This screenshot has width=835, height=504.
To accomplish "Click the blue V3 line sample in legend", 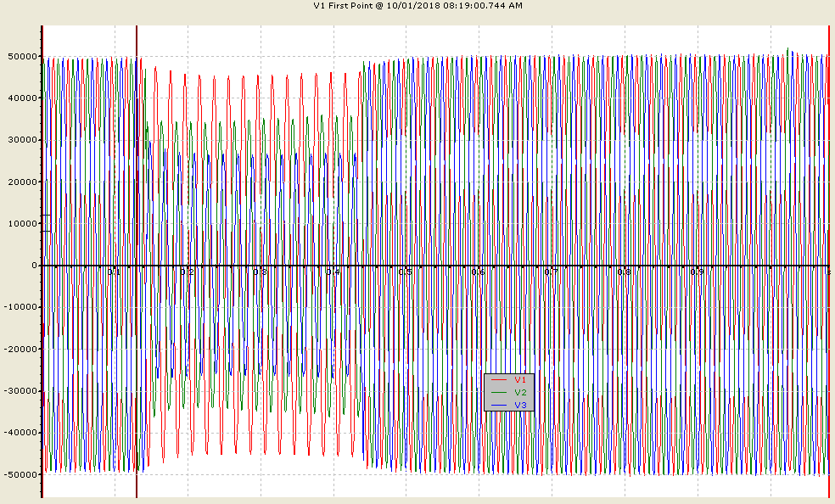I will [498, 406].
